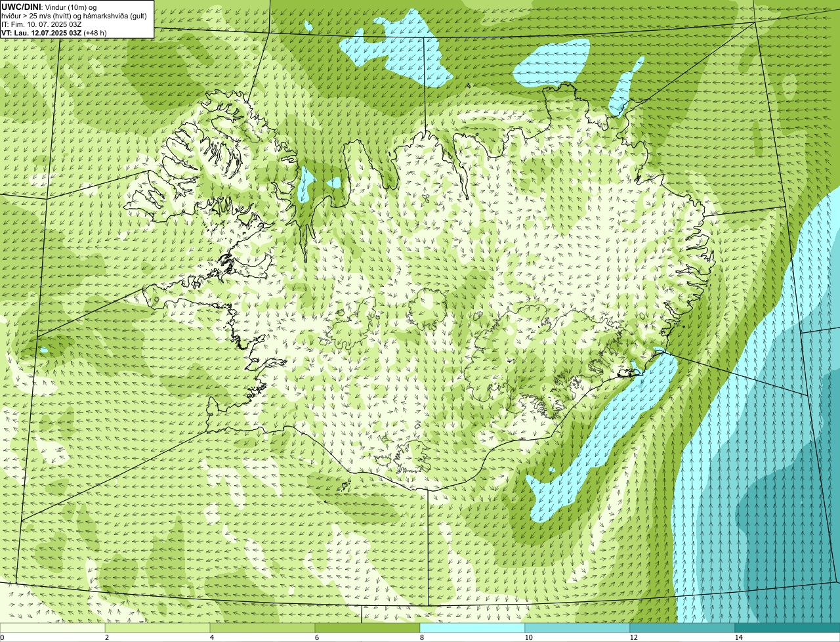This screenshot has height=642, width=840.
Task: Click the 10–12 m/s turquoise legend swatch
Action: (x=577, y=628)
